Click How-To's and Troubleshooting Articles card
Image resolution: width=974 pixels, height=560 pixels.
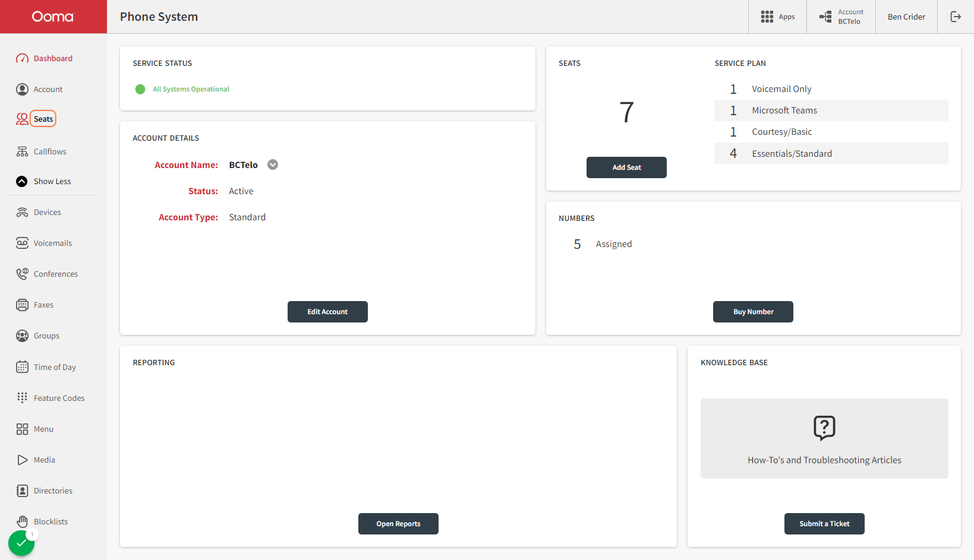824,438
